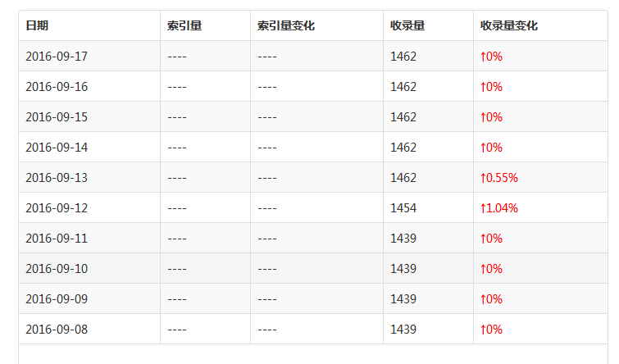Select the 2016-09-15 date cell
Image resolution: width=619 pixels, height=364 pixels.
point(57,117)
